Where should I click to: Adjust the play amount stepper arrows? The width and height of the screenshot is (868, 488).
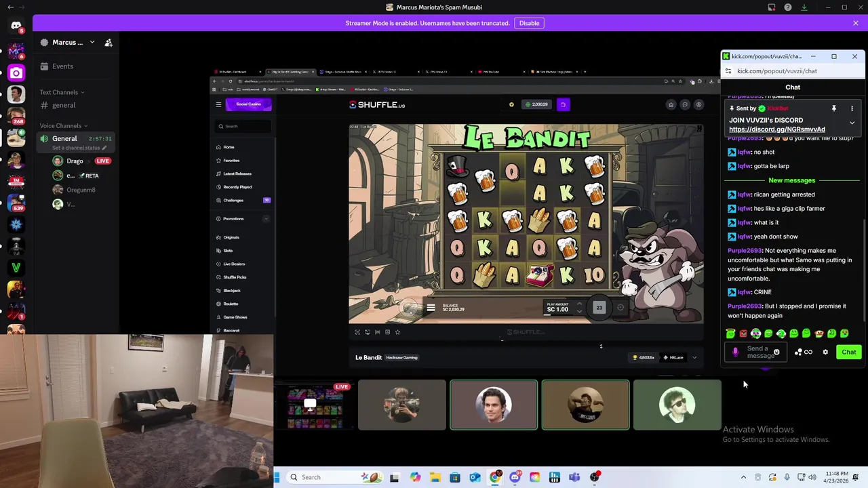(578, 308)
